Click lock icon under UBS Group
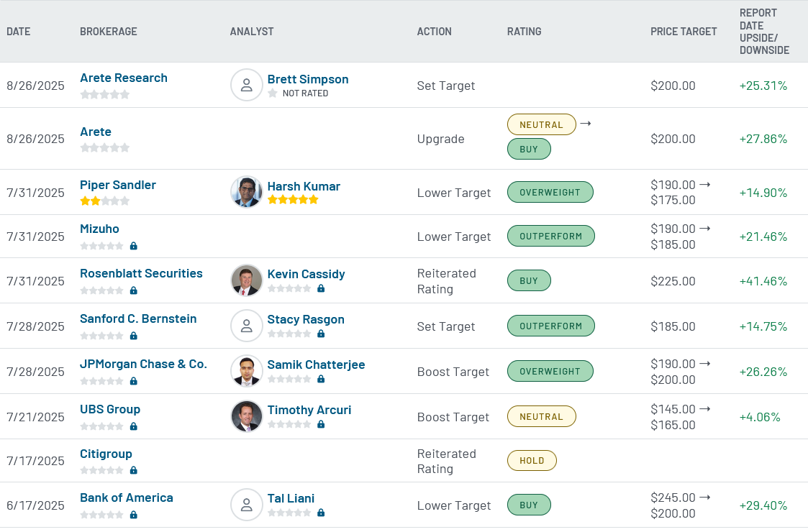808x532 pixels. tap(133, 426)
